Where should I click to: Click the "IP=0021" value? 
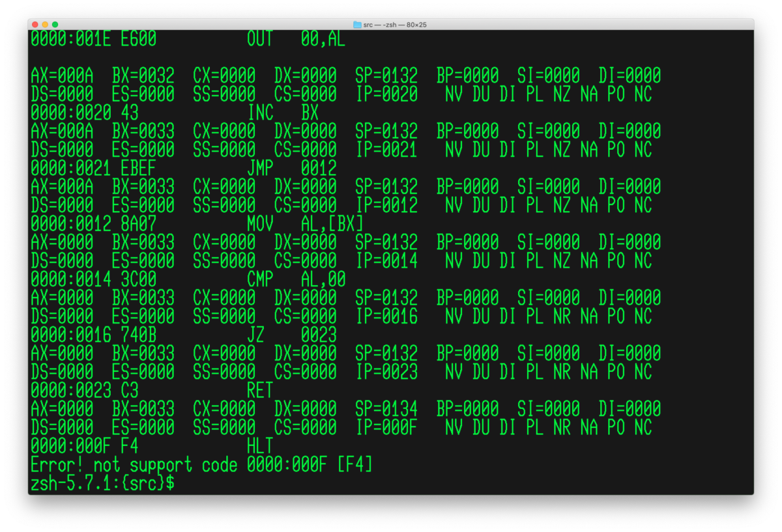(x=386, y=150)
